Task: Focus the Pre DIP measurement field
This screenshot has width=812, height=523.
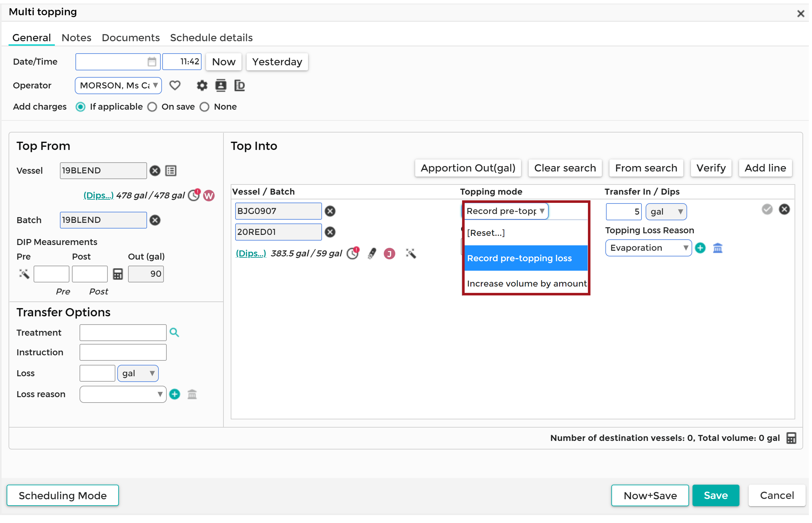Action: [x=52, y=274]
